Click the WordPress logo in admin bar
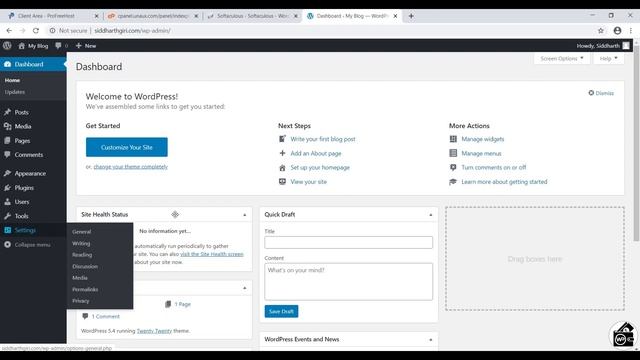 pos(7,46)
